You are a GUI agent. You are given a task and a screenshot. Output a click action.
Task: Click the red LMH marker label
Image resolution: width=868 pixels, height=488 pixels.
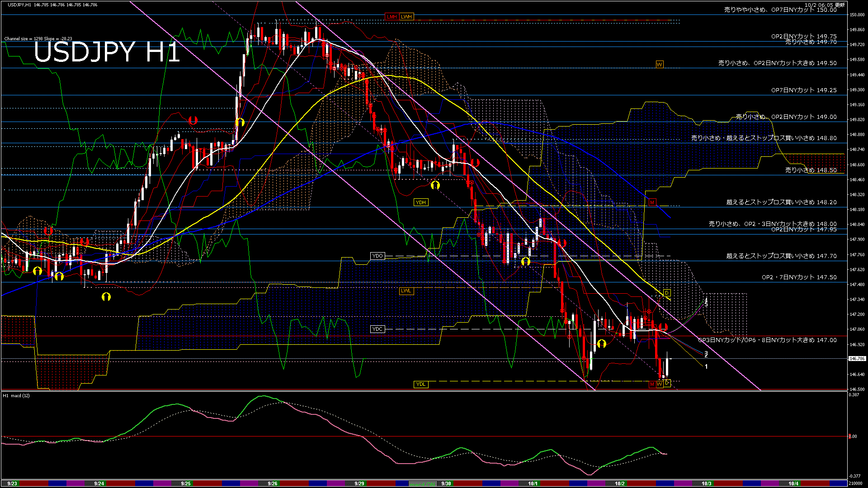tap(392, 17)
